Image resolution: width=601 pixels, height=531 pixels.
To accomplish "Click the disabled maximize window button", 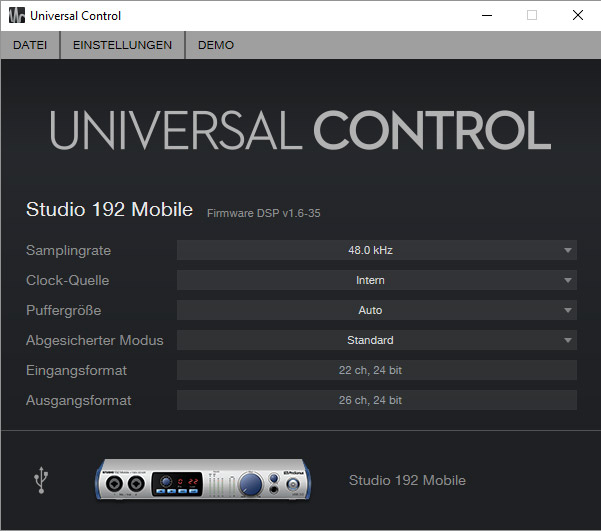I will pyautogui.click(x=532, y=15).
